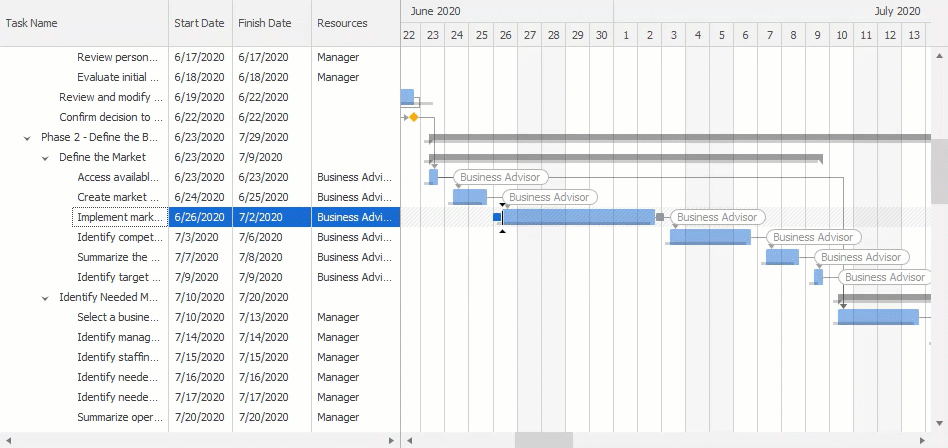
Task: Select the Identify manag... task
Action: [118, 337]
